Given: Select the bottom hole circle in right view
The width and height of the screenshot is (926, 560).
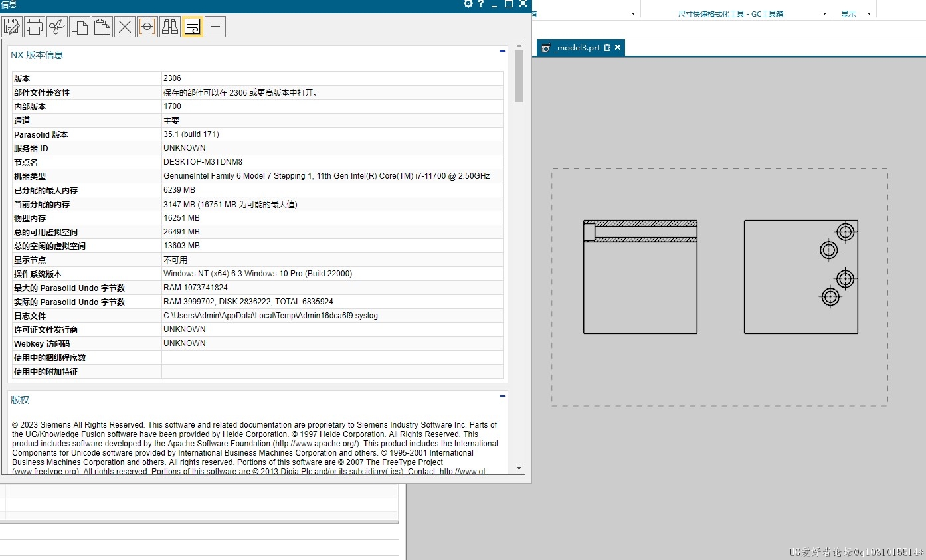Looking at the screenshot, I should 830,297.
